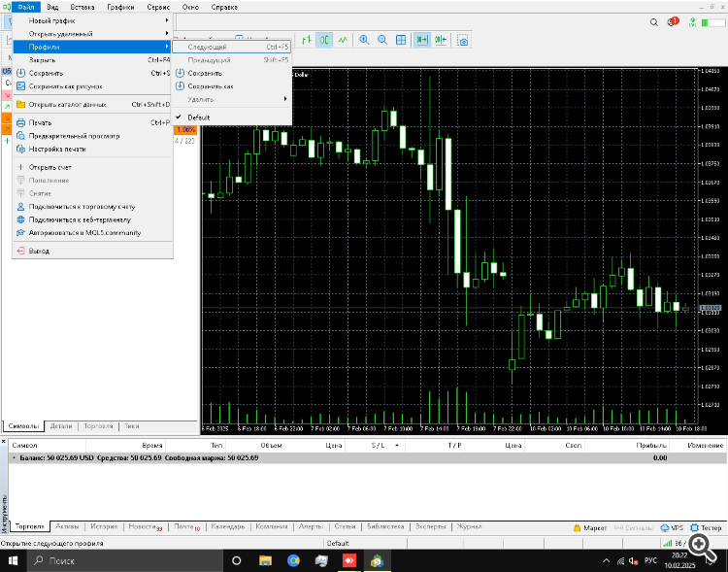This screenshot has width=728, height=572.
Task: Toggle the chart grid
Action: click(401, 40)
